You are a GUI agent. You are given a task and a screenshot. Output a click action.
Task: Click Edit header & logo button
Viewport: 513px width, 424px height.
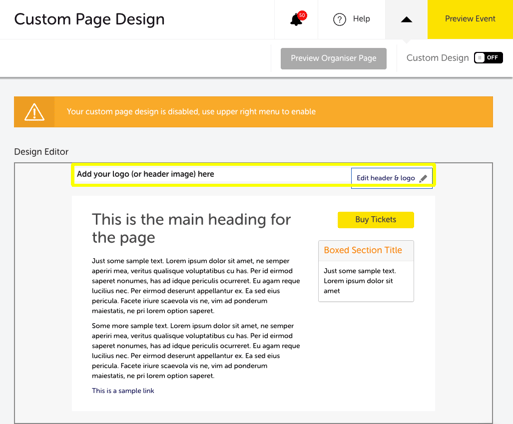(392, 178)
